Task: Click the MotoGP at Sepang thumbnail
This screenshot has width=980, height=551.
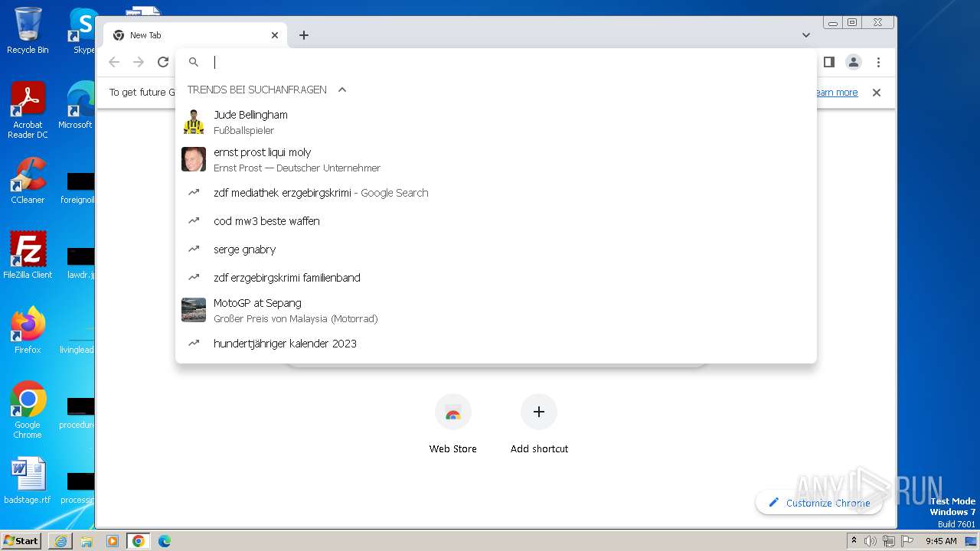Action: click(194, 310)
